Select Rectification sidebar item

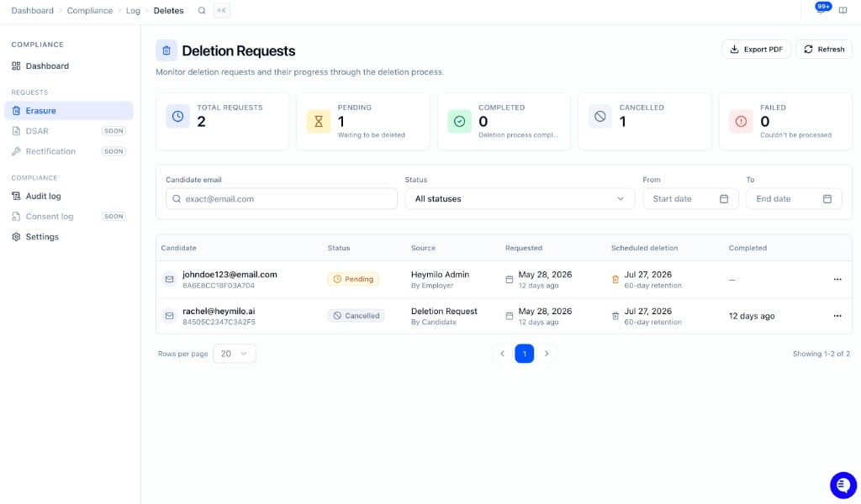point(69,151)
